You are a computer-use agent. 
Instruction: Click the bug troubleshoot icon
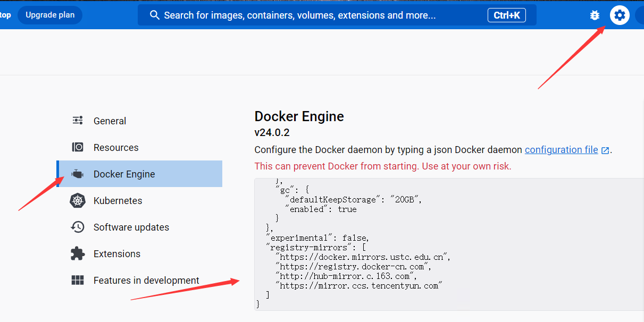click(x=595, y=15)
